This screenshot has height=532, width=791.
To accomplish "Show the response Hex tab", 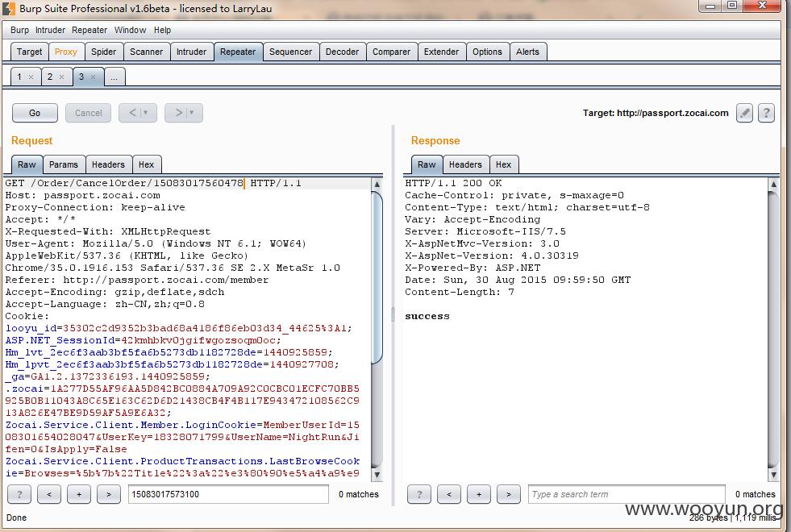I will [503, 164].
